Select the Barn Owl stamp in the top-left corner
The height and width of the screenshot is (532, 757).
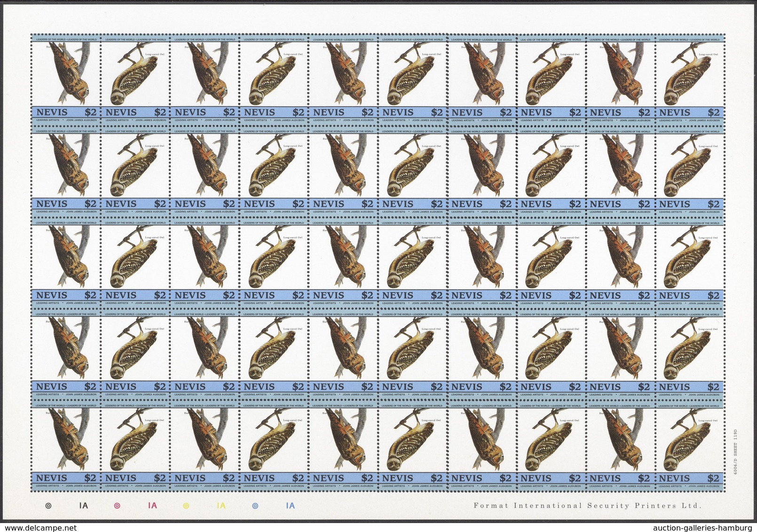coord(66,79)
